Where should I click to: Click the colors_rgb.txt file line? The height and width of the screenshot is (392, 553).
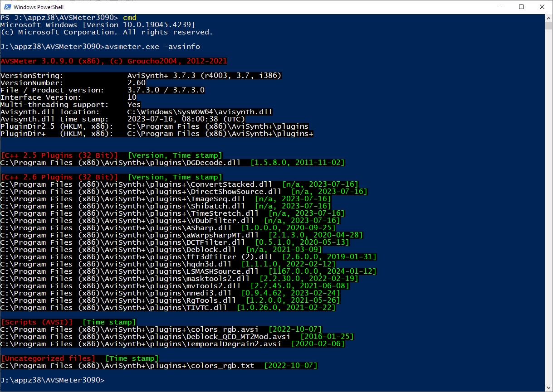coord(159,366)
